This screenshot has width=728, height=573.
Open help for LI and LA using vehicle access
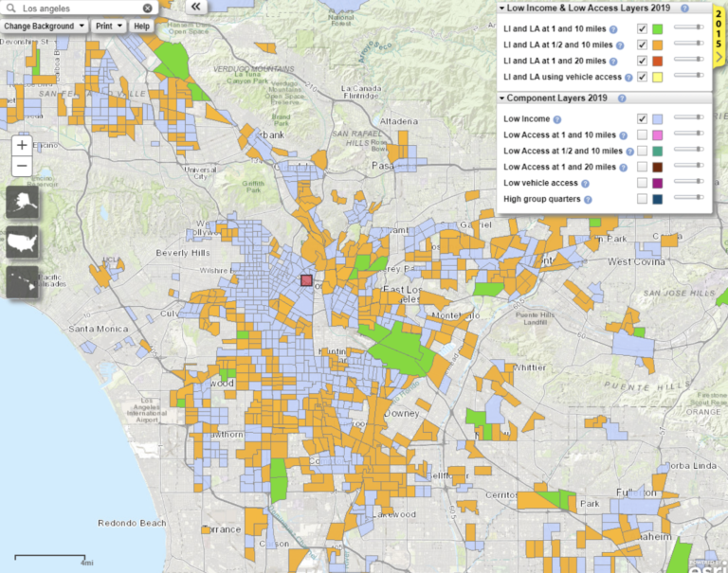click(x=628, y=78)
